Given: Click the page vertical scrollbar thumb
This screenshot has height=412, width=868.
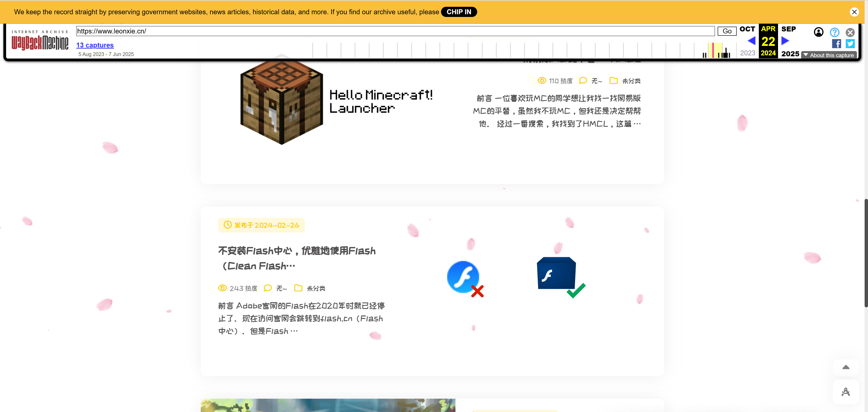Looking at the screenshot, I should tap(866, 253).
